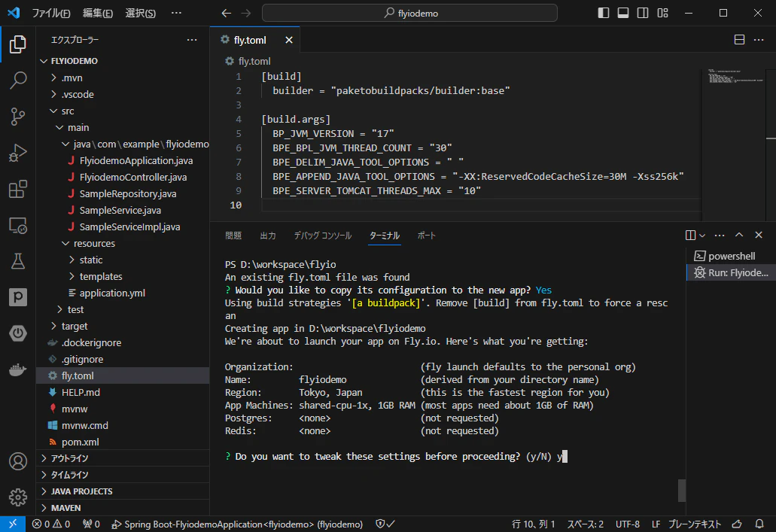Open editor more actions ellipsis
Viewport: 776px width, 532px height.
coord(759,40)
